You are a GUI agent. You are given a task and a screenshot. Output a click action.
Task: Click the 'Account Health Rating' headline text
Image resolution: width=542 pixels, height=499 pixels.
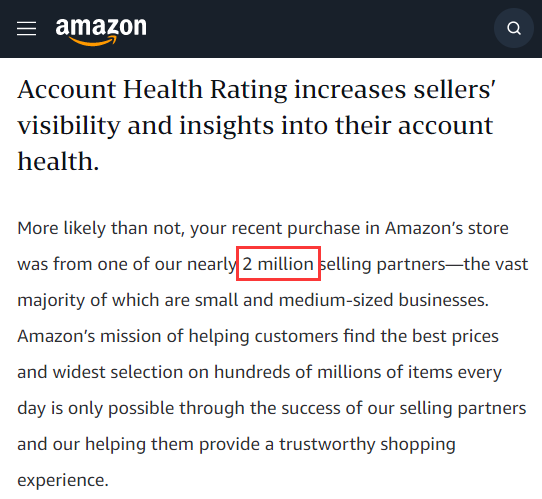point(152,90)
